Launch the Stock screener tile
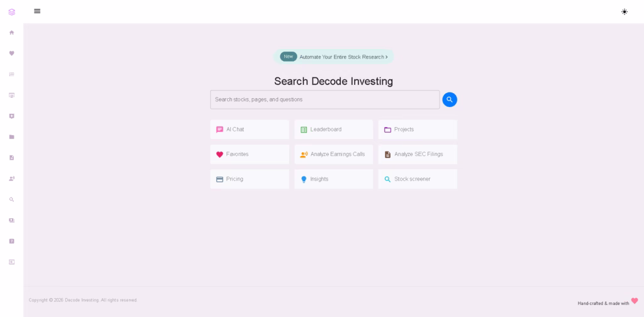644x317 pixels. tap(418, 179)
